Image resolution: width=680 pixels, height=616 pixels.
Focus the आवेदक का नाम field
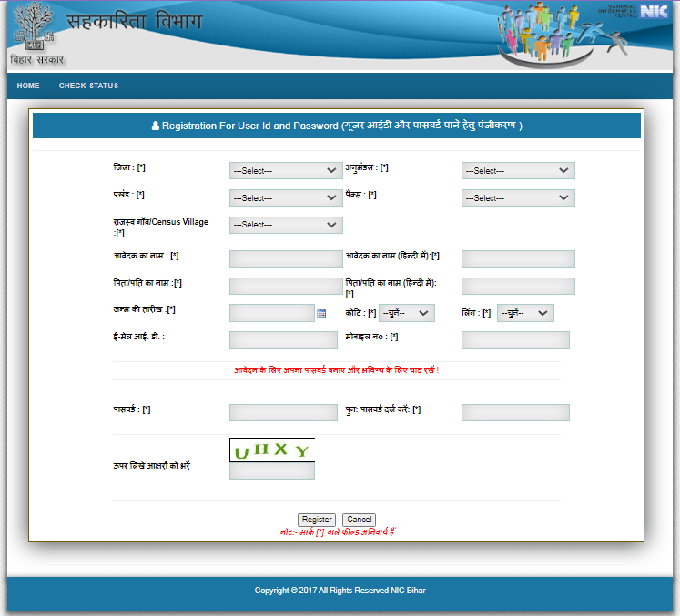pyautogui.click(x=286, y=258)
